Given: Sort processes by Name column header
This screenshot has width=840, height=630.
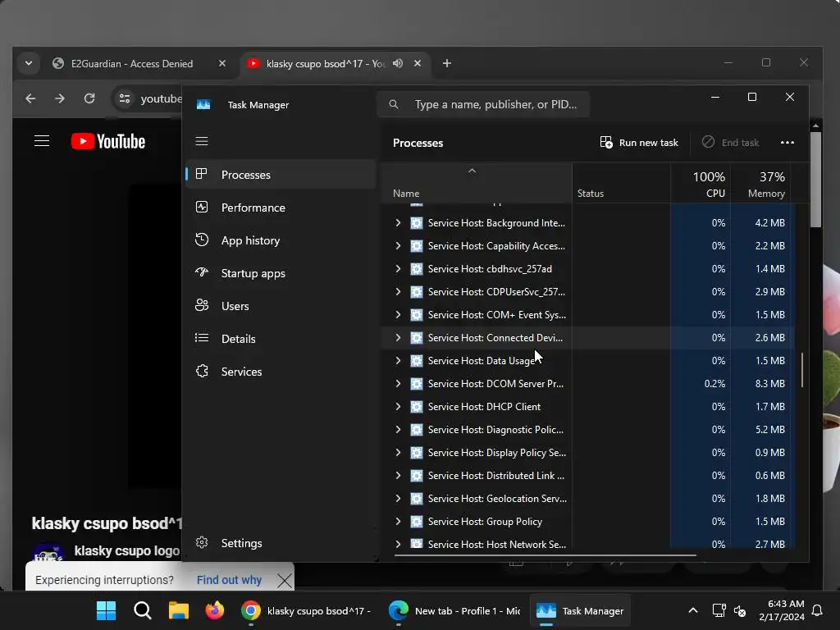Looking at the screenshot, I should click(x=477, y=183).
